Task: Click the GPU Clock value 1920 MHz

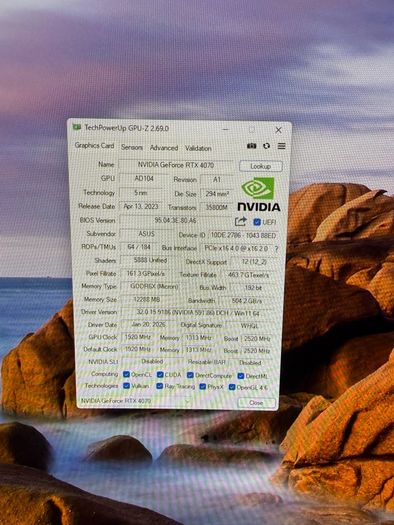Action: tap(138, 337)
